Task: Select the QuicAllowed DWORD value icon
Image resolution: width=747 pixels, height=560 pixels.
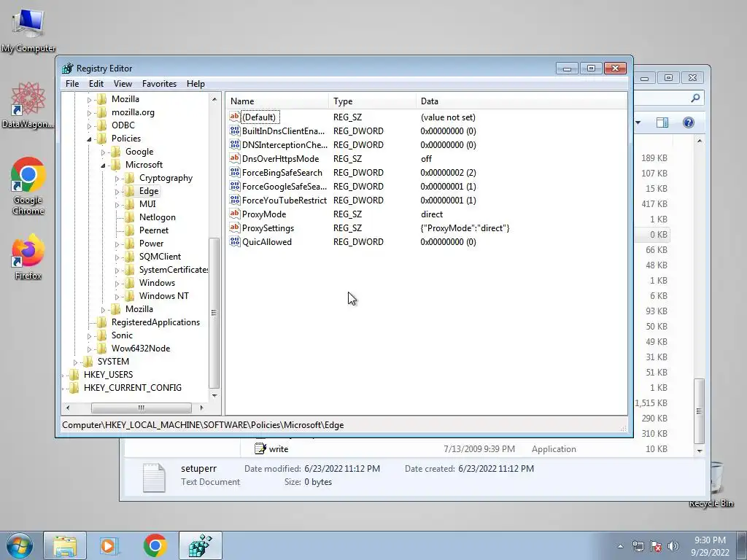Action: (x=234, y=241)
